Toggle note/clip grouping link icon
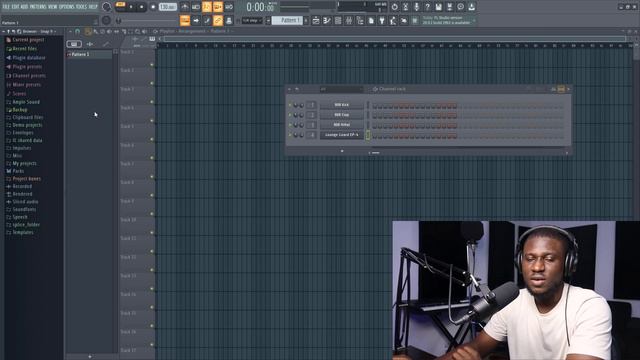Viewport: 640px width, 360px height. (x=218, y=20)
